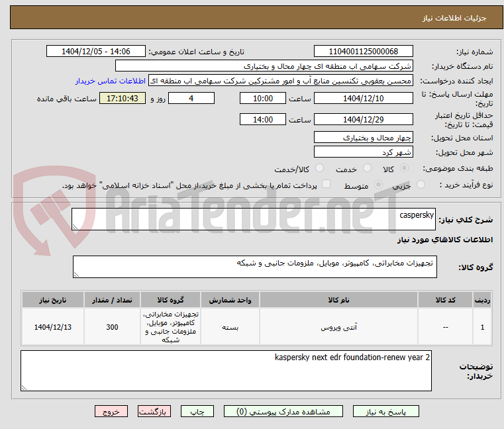Screen dimensions: 504x429
Task: Toggle the Islamic treasury payment checkbox
Action: [327, 184]
